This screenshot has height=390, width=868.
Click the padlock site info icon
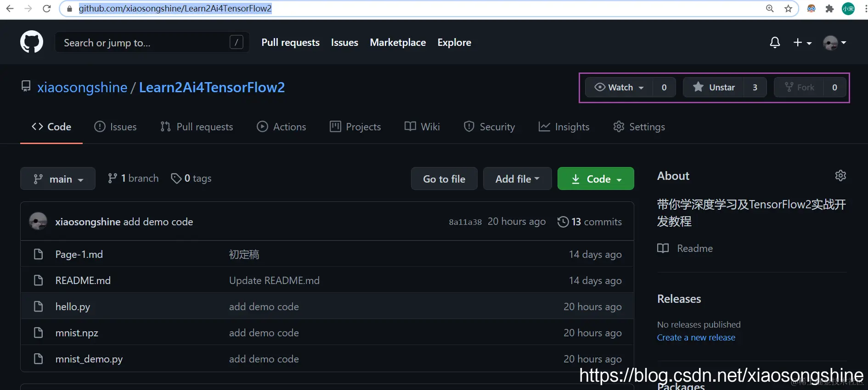coord(70,9)
